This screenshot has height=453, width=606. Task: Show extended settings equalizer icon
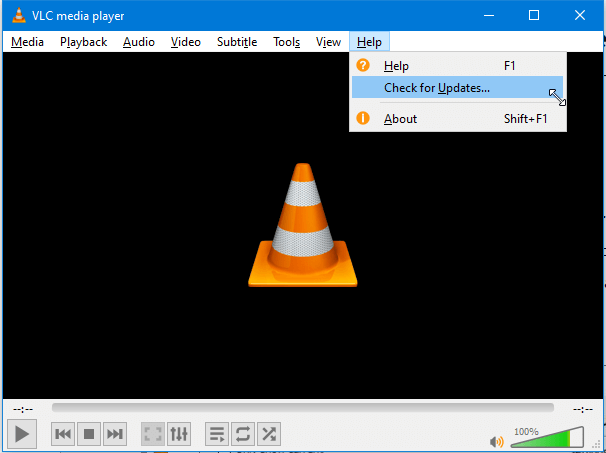coord(179,434)
